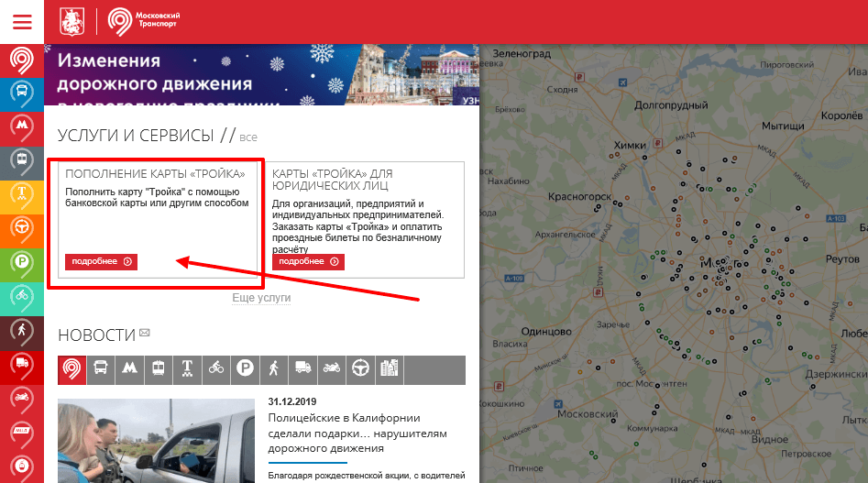Image resolution: width=868 pixels, height=483 pixels.
Task: Open the metro section in left sidebar
Action: [x=22, y=129]
